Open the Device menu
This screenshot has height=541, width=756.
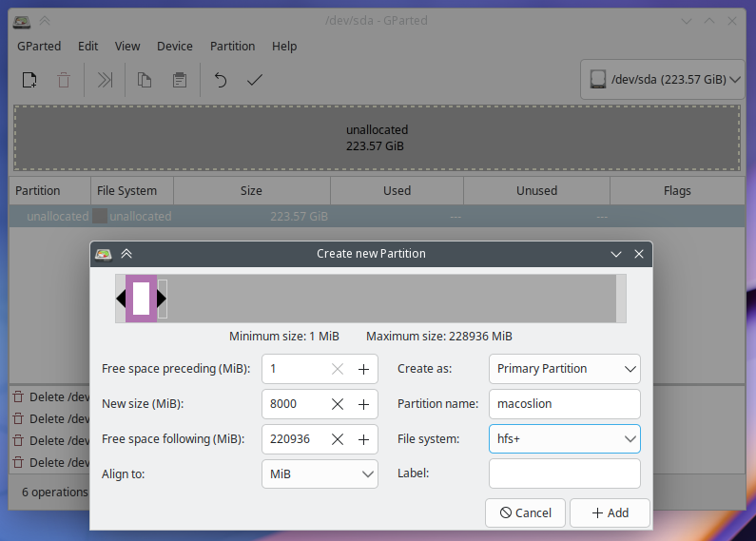[175, 47]
